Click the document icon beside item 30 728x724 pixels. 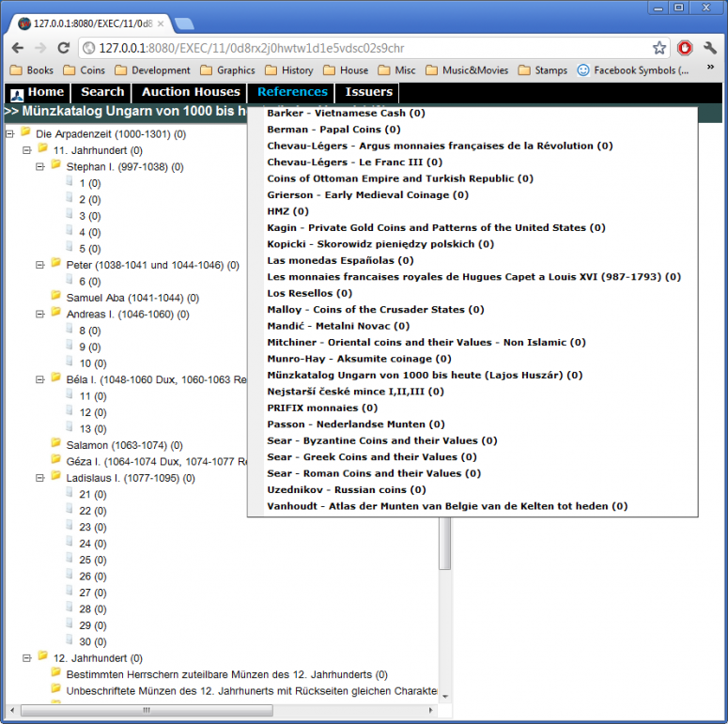pyautogui.click(x=70, y=640)
